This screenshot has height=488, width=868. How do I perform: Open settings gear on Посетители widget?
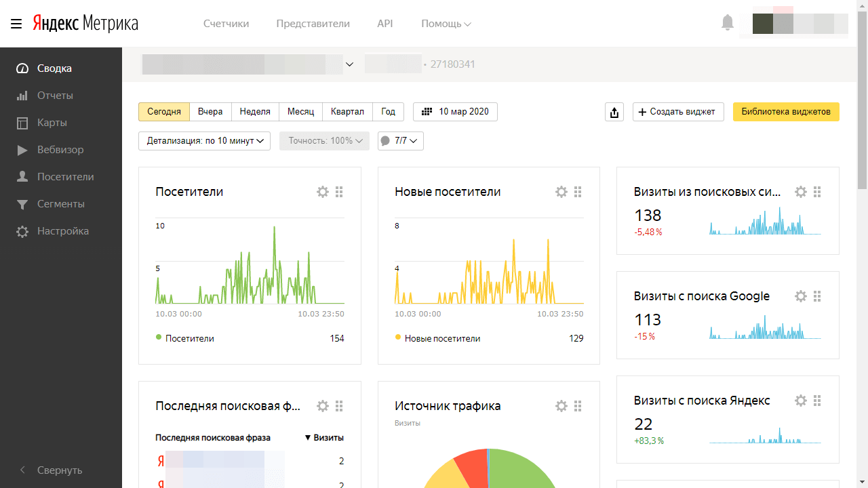323,192
